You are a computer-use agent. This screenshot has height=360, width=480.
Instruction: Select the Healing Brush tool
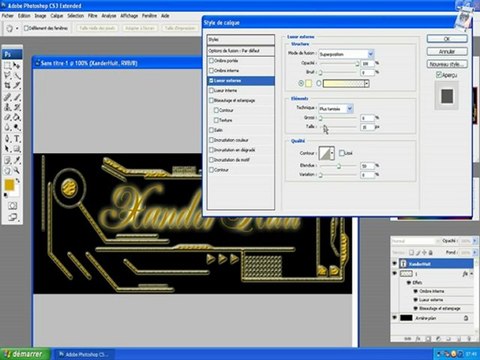click(7, 97)
